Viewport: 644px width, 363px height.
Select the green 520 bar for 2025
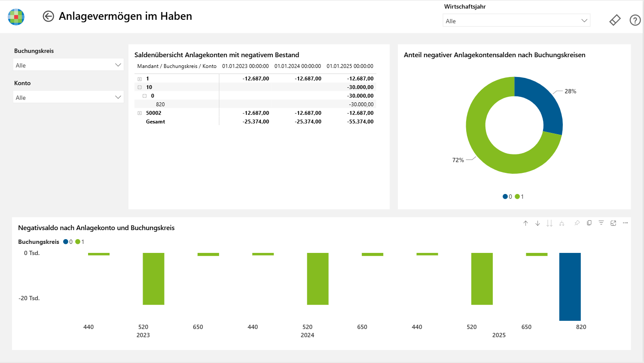coord(482,279)
